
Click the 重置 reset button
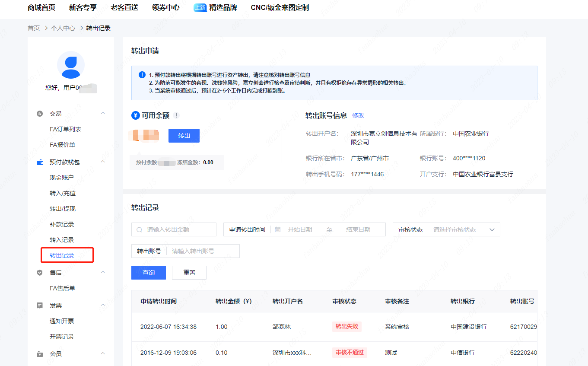pyautogui.click(x=189, y=273)
